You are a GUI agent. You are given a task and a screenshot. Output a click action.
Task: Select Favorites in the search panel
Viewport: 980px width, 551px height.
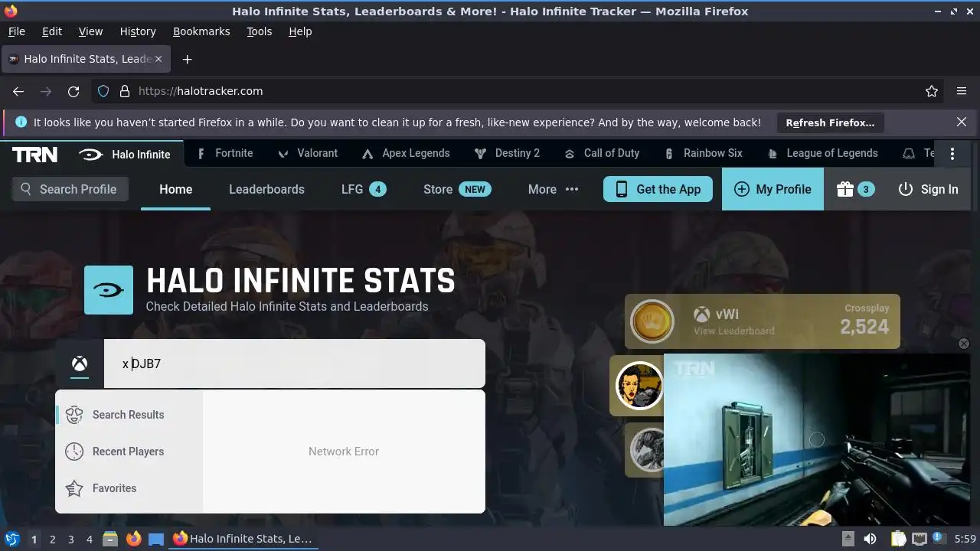pos(129,488)
